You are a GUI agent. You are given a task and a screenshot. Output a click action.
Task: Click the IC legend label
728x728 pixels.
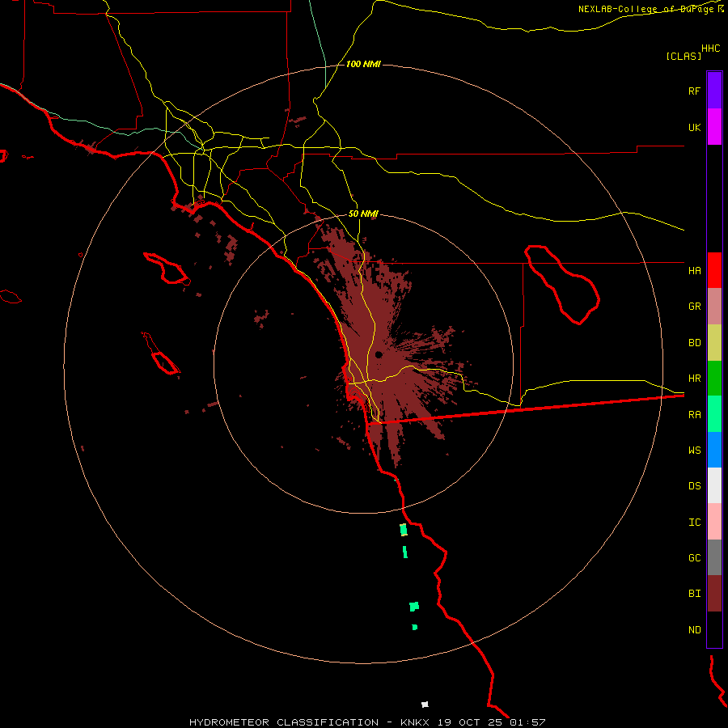pyautogui.click(x=694, y=523)
